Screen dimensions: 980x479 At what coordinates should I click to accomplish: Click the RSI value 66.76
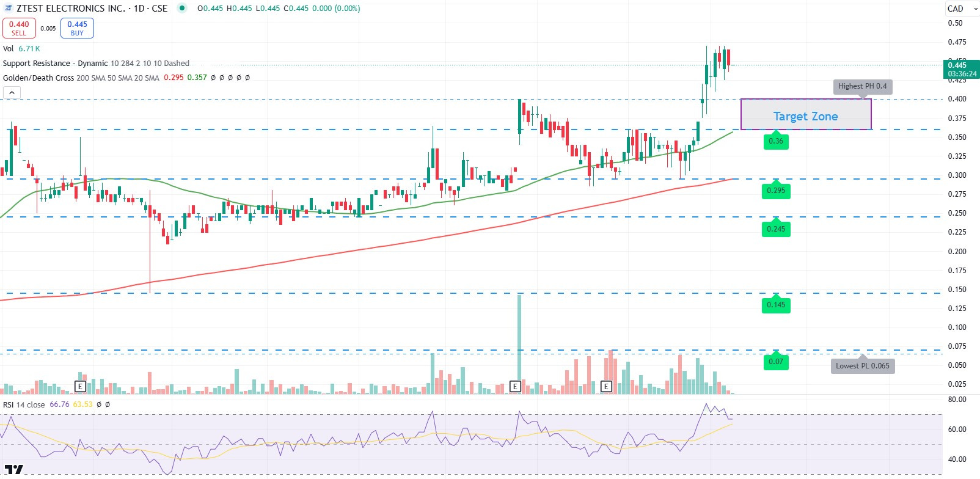[59, 404]
